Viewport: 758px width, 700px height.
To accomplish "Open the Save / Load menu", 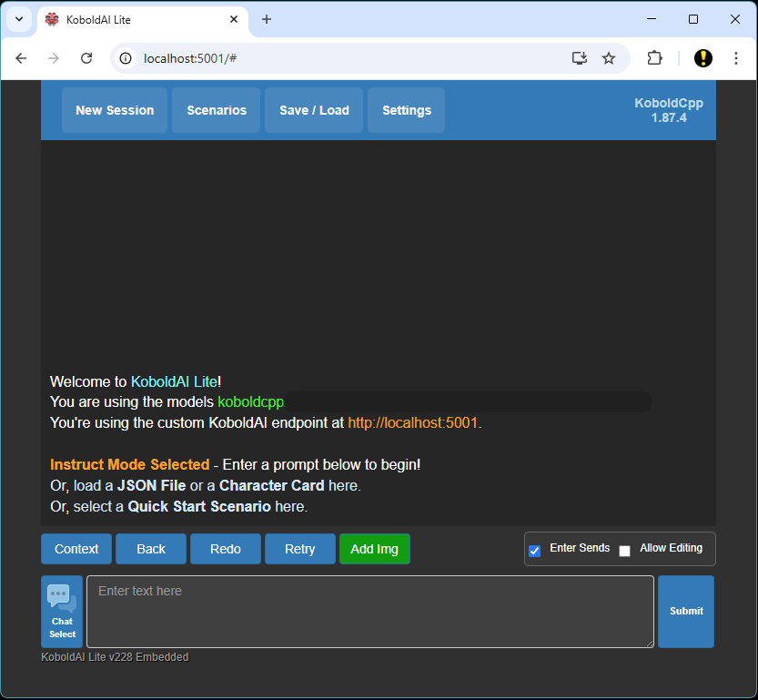I will tap(314, 110).
